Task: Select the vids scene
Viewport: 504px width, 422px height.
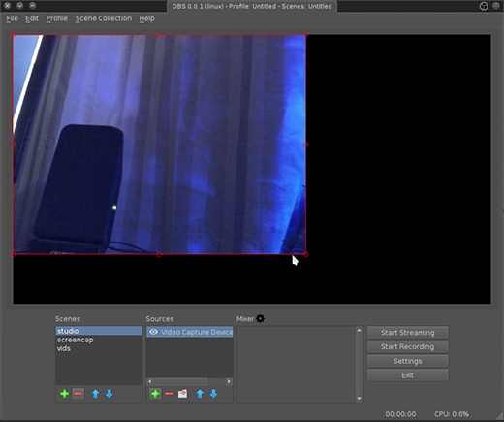Action: point(99,348)
